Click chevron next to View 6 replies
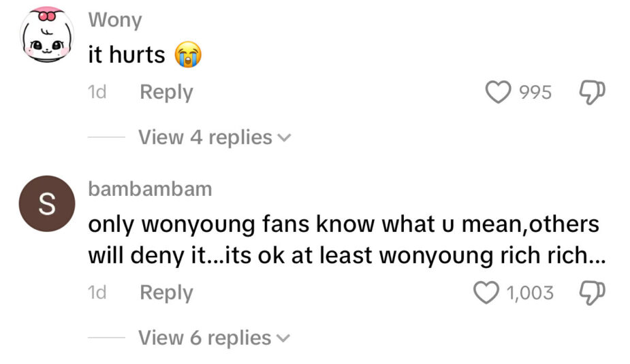Screen dimensions: 630x364 click(283, 338)
